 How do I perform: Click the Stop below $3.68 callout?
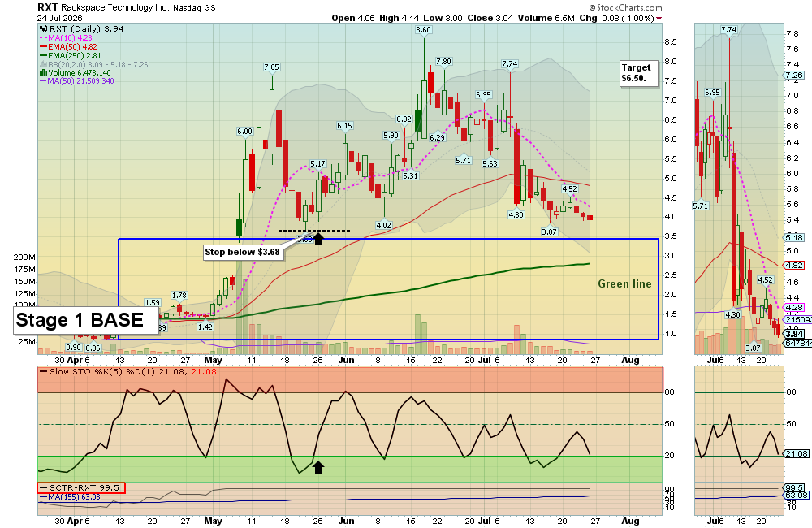coord(243,253)
